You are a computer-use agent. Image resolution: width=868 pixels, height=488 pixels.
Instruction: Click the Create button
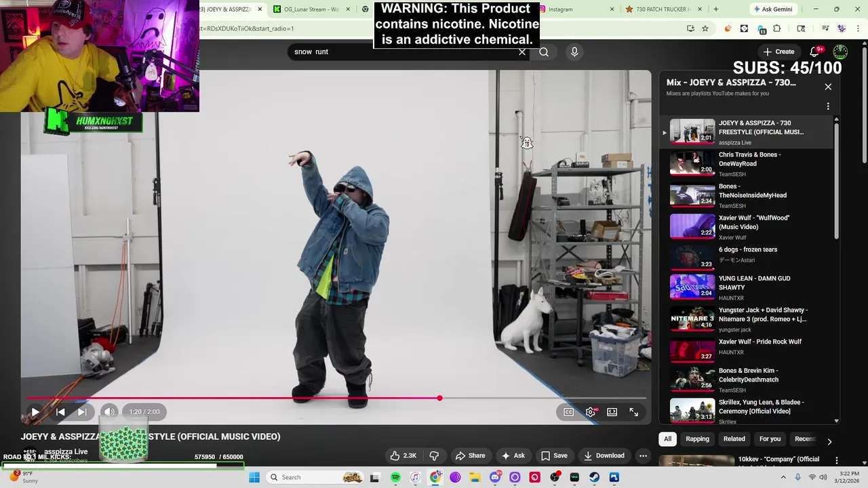[x=778, y=52]
